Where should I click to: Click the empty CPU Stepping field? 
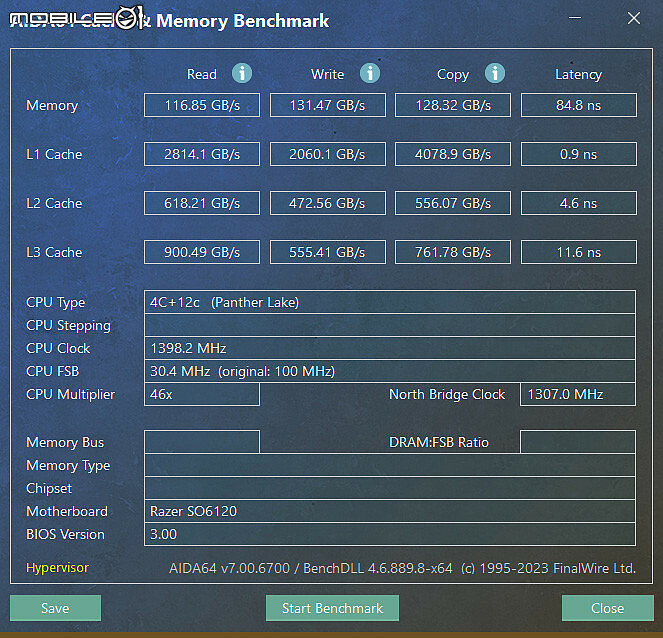point(390,325)
